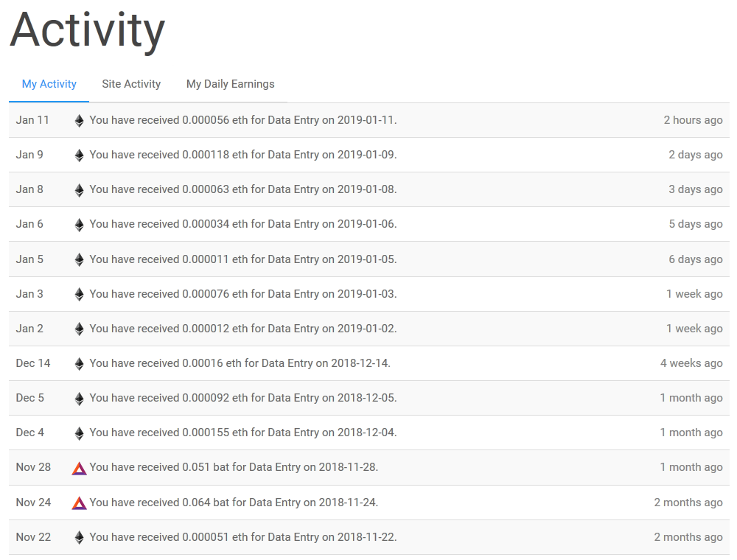The width and height of the screenshot is (737, 560).
Task: Click the Ethereum icon in the Dec 4 row
Action: pos(80,433)
